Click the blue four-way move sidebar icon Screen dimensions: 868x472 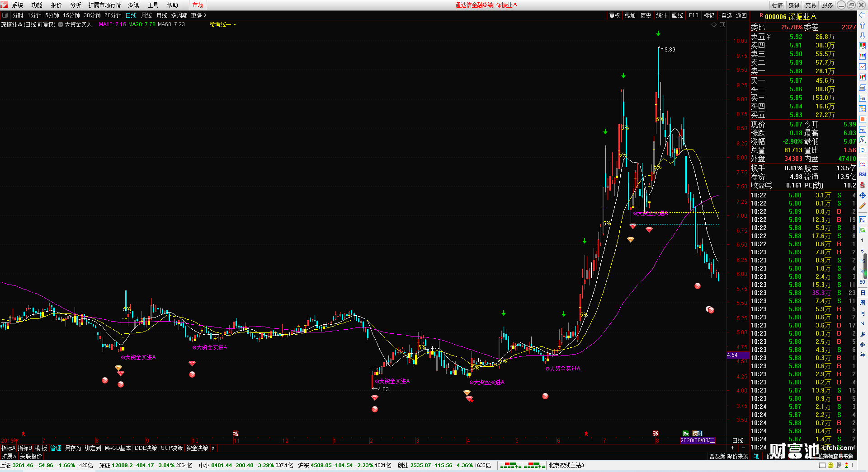coord(863,196)
